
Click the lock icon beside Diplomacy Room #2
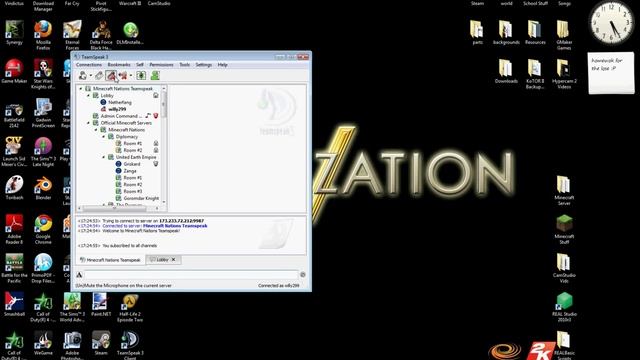(156, 150)
